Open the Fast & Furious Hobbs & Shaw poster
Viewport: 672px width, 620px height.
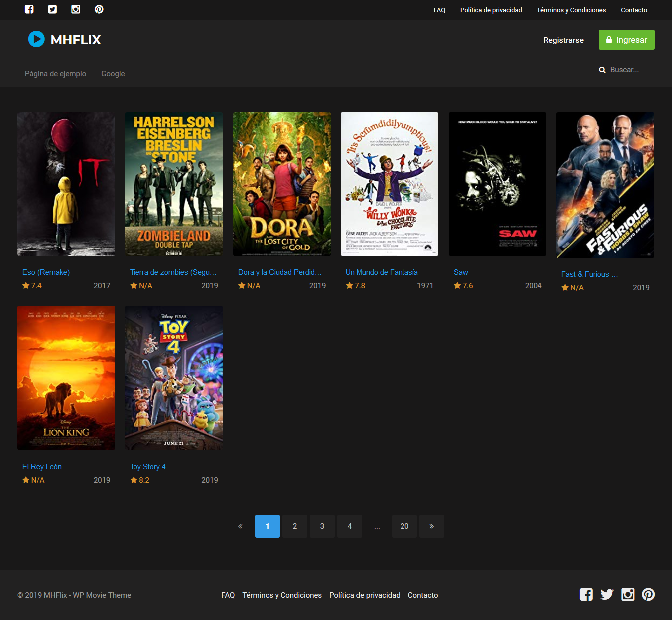pos(605,185)
